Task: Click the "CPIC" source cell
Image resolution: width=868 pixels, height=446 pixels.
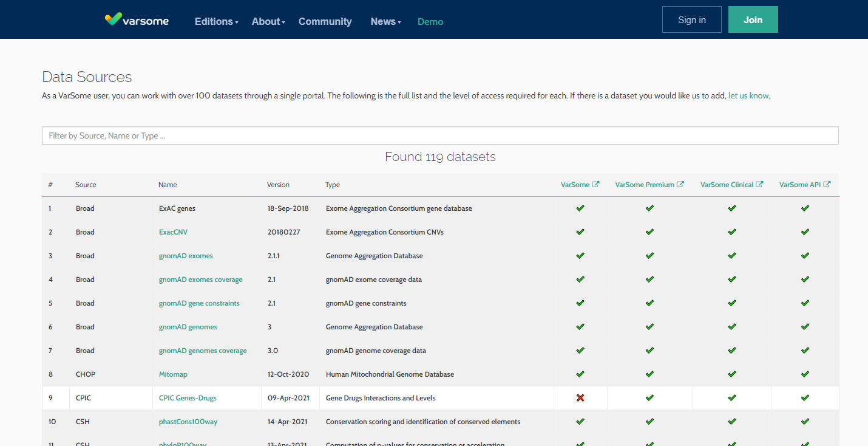Action: (x=83, y=398)
